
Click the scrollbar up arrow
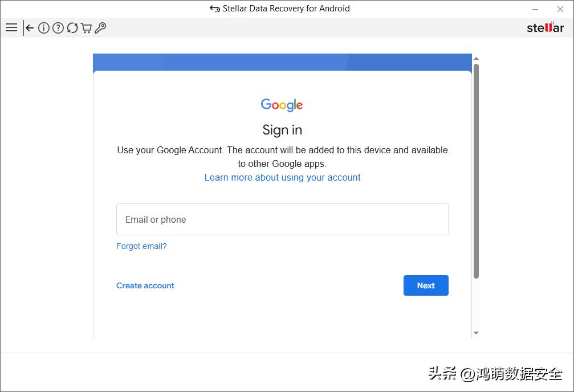pos(477,59)
